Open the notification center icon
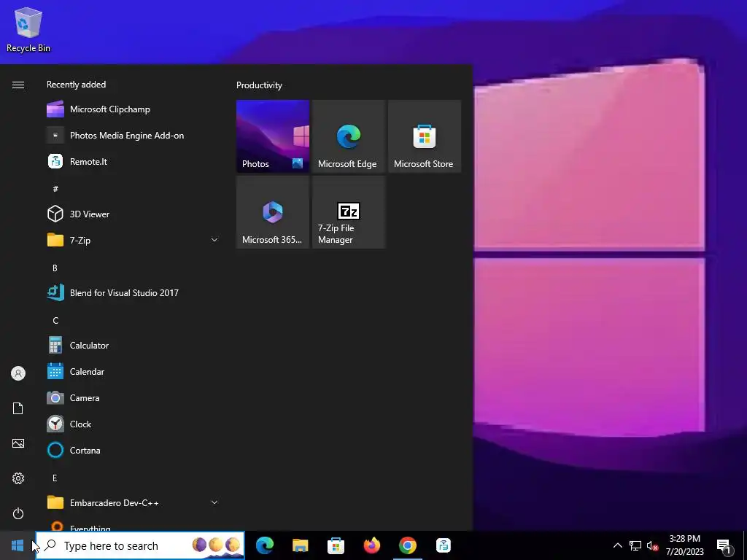747x560 pixels. pyautogui.click(x=724, y=545)
